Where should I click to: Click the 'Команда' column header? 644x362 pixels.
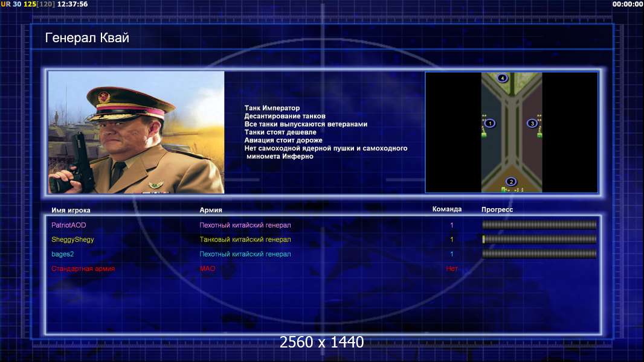pyautogui.click(x=447, y=209)
